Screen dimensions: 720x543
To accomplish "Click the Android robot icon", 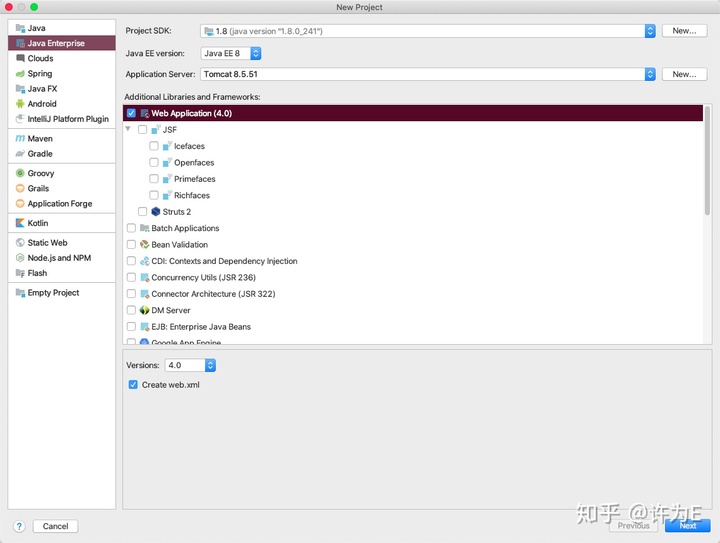I will [x=20, y=104].
